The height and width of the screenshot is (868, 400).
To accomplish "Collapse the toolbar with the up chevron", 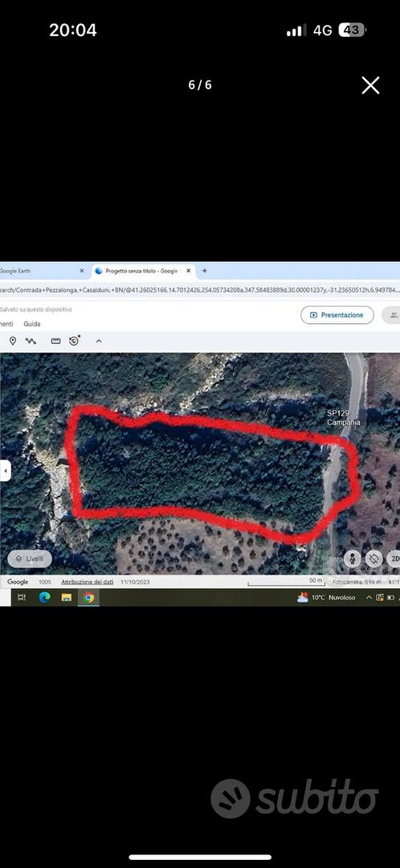I will [x=99, y=341].
